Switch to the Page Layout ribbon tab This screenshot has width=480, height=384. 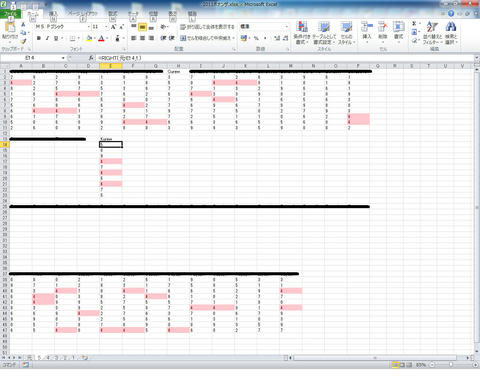click(83, 14)
